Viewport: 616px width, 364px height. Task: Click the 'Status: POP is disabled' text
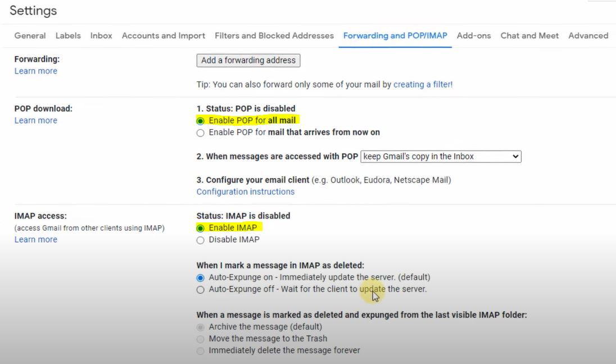click(251, 109)
